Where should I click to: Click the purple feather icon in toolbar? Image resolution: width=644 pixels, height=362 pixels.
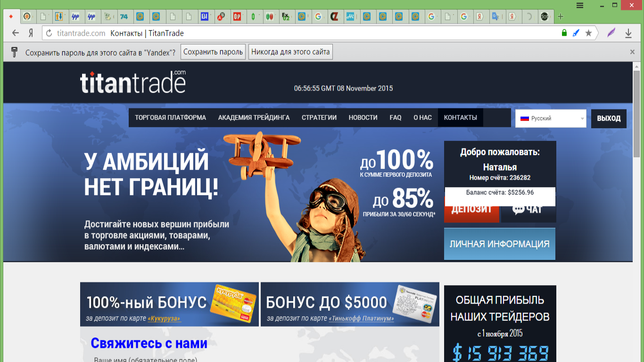point(611,33)
